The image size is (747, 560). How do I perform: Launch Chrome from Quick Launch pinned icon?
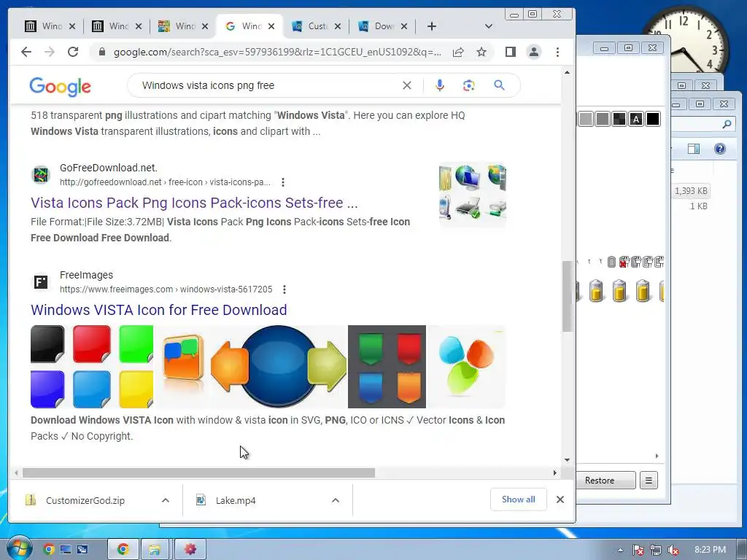click(49, 550)
